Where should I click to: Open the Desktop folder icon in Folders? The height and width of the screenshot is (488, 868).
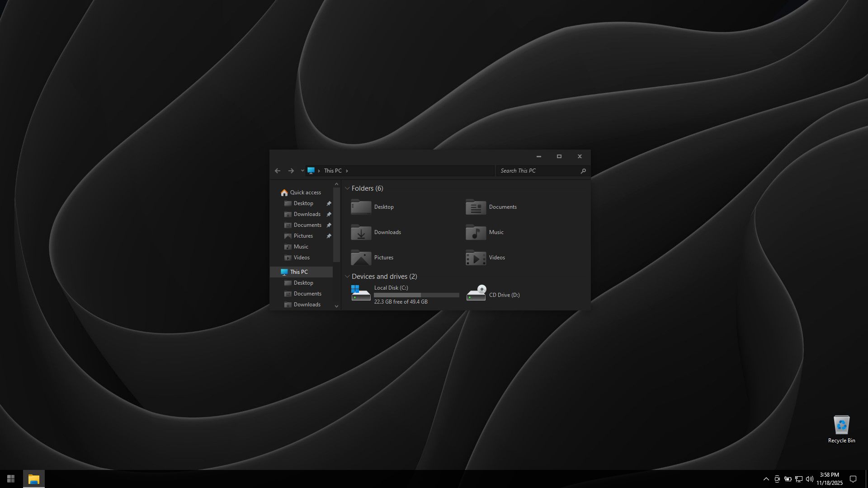361,207
